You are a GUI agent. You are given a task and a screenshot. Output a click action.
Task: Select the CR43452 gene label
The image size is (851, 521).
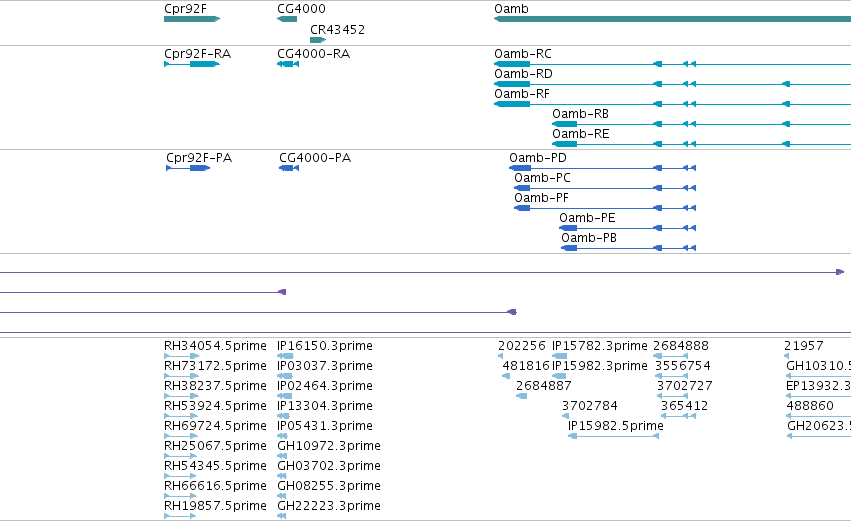point(337,30)
